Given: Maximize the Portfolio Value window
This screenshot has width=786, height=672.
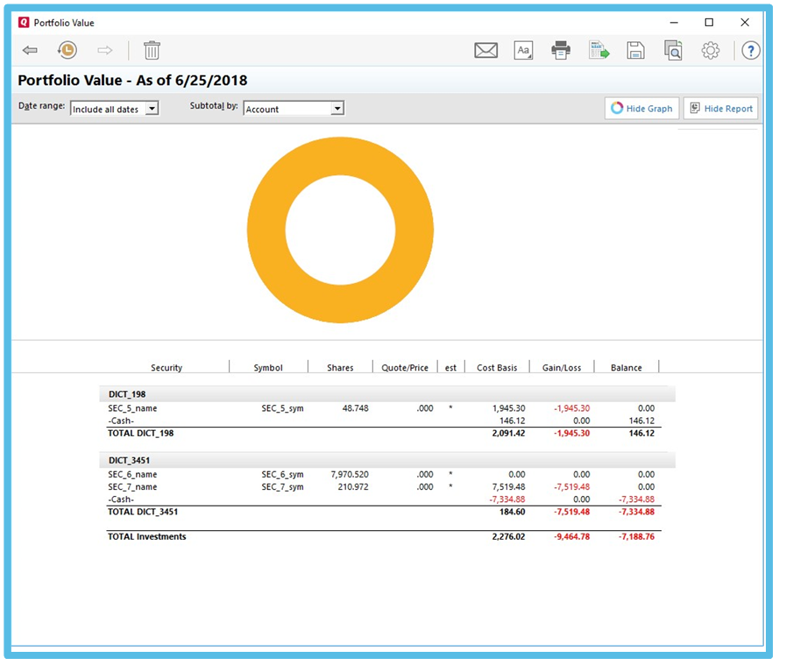Looking at the screenshot, I should 709,23.
